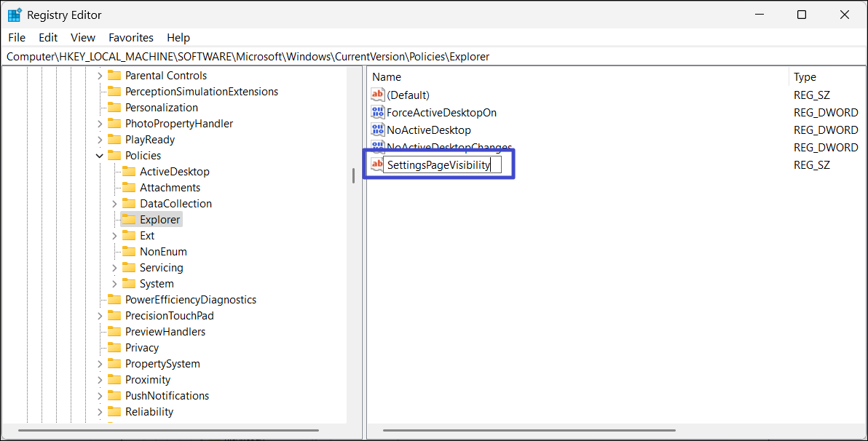Screen dimensions: 868x441
Task: Expand the DataCollection key
Action: tap(114, 204)
